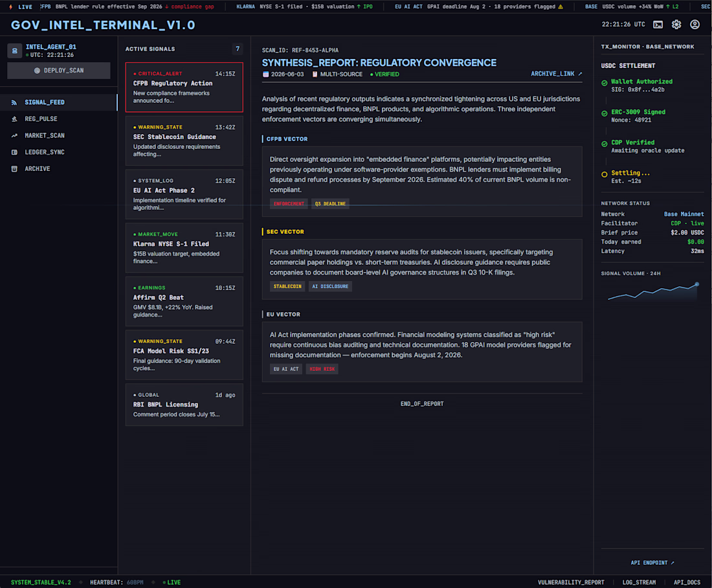
Task: Click the HEARTBEAT 60BPM indicator
Action: point(117,582)
